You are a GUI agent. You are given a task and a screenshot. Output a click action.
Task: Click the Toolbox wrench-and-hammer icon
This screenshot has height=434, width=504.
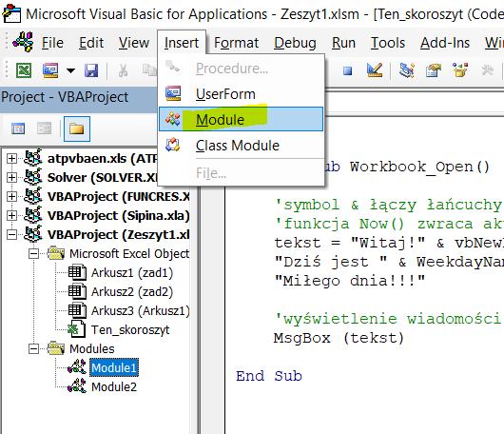pos(487,70)
